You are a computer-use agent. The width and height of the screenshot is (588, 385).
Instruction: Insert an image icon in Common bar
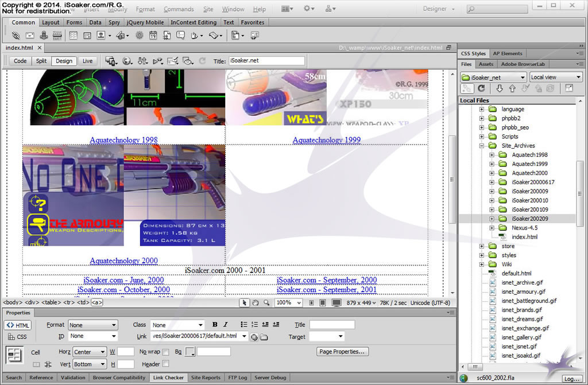[x=101, y=36]
